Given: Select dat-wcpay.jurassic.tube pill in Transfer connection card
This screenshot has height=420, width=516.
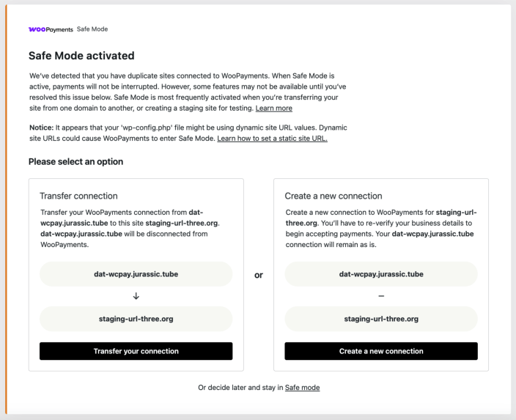Looking at the screenshot, I should [136, 274].
